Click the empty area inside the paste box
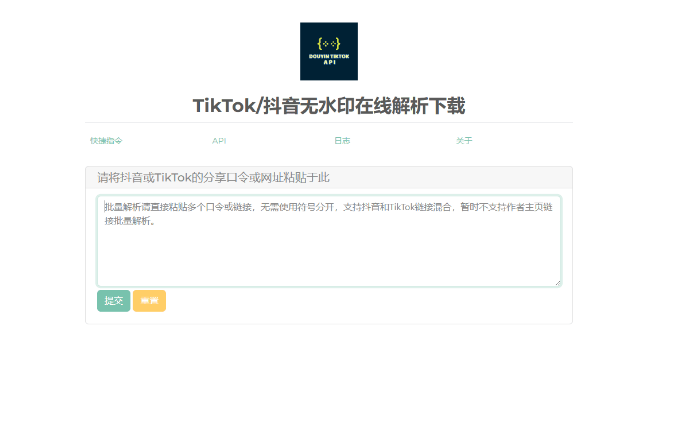Image resolution: width=684 pixels, height=426 pixels. point(328,260)
